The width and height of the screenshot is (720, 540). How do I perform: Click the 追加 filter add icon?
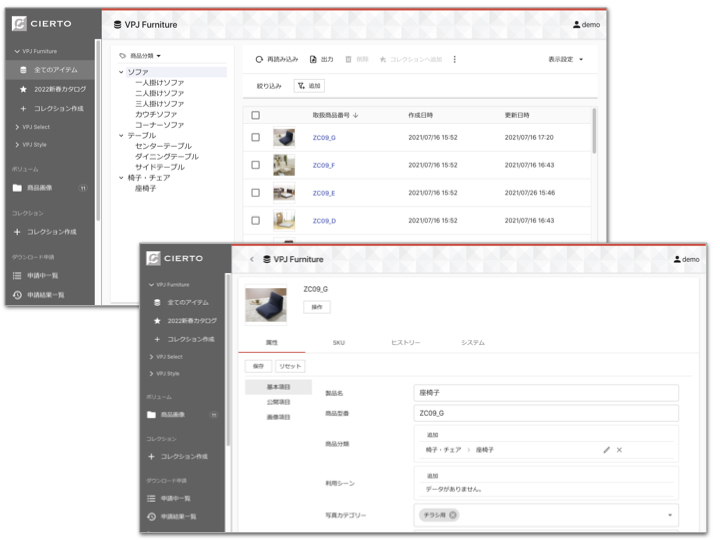[302, 87]
